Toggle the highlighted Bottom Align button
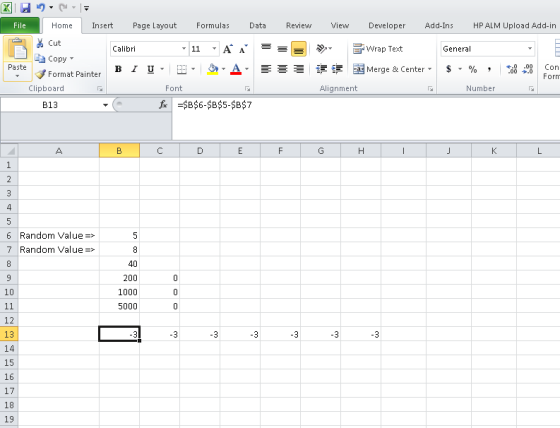 pyautogui.click(x=299, y=49)
